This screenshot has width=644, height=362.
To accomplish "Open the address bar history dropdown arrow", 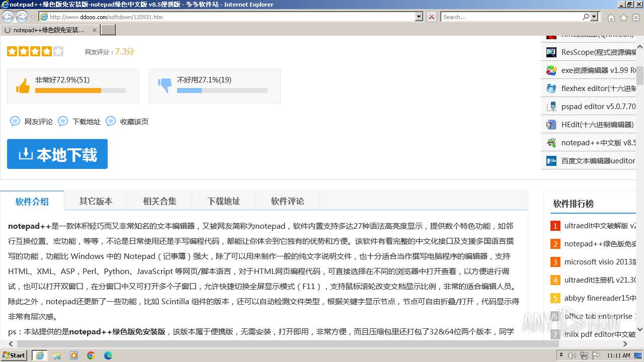I will [419, 17].
